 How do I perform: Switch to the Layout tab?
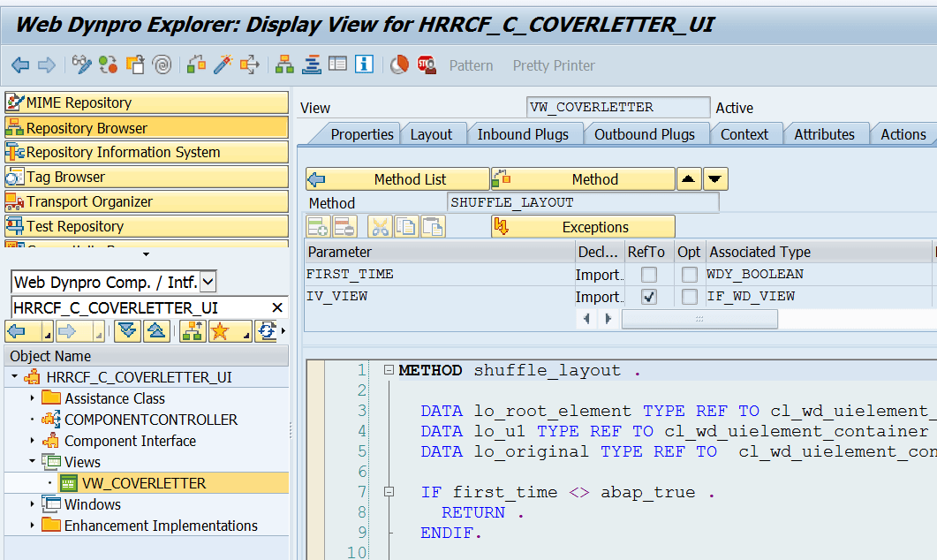pos(434,133)
